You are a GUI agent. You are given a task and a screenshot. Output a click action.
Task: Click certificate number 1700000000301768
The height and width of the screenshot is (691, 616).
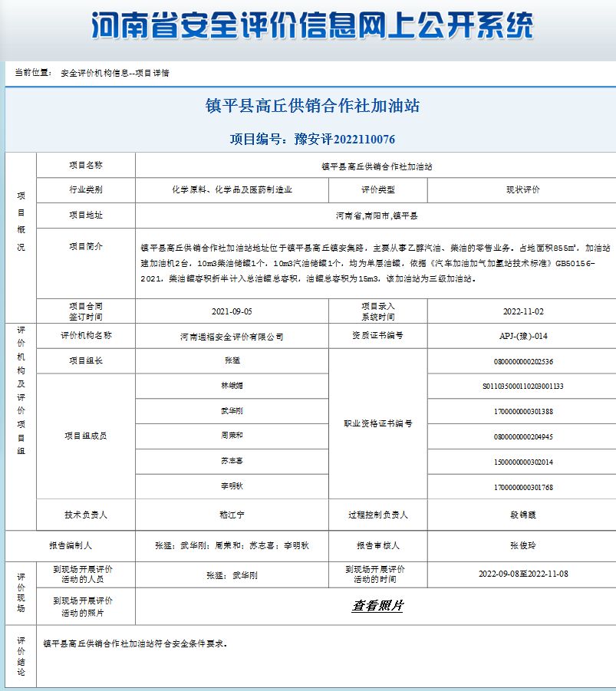[x=523, y=488]
